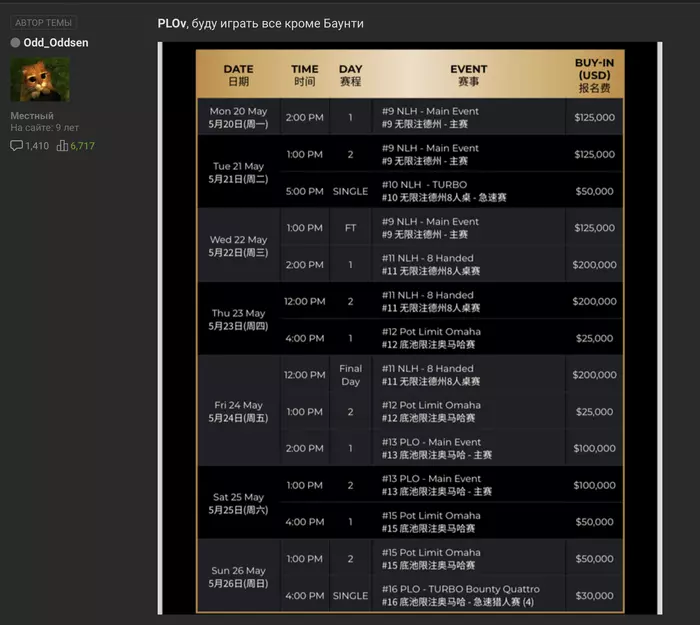The height and width of the screenshot is (625, 700).
Task: Click the 'Местный' user rank text
Action: coord(32,116)
